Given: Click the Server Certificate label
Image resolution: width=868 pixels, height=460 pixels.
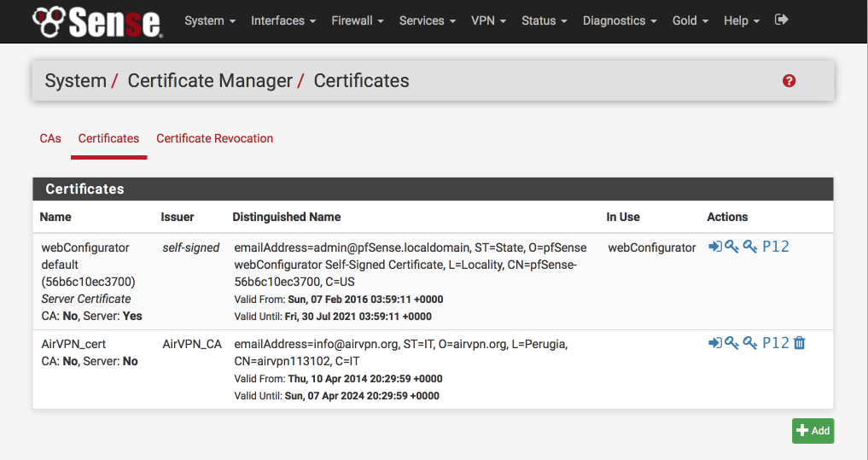Looking at the screenshot, I should coord(86,299).
